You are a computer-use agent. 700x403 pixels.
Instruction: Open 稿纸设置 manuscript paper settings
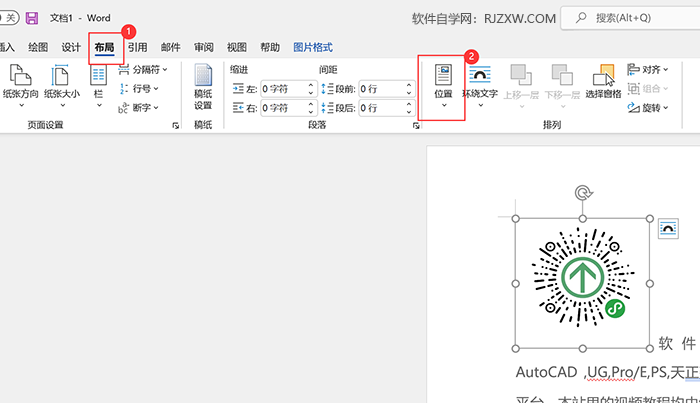[203, 87]
